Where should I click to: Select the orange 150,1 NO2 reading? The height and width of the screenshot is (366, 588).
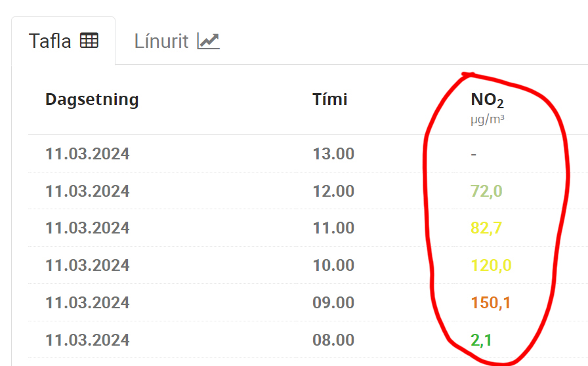pyautogui.click(x=490, y=302)
